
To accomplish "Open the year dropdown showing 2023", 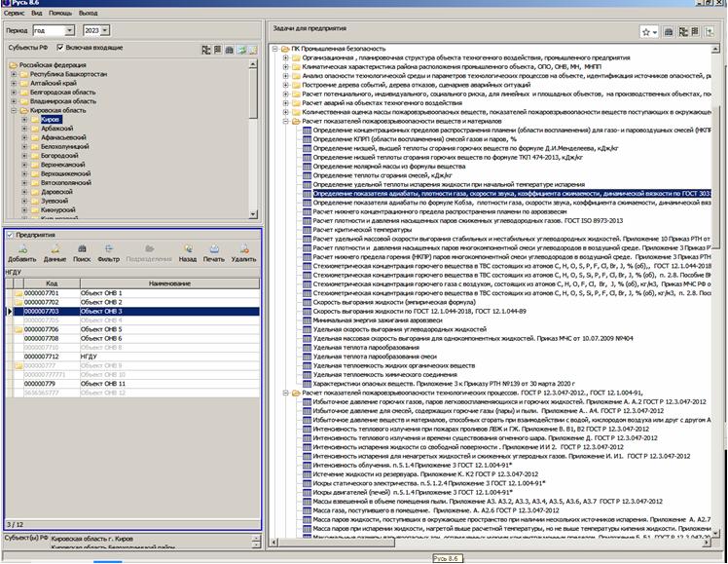I will [105, 30].
